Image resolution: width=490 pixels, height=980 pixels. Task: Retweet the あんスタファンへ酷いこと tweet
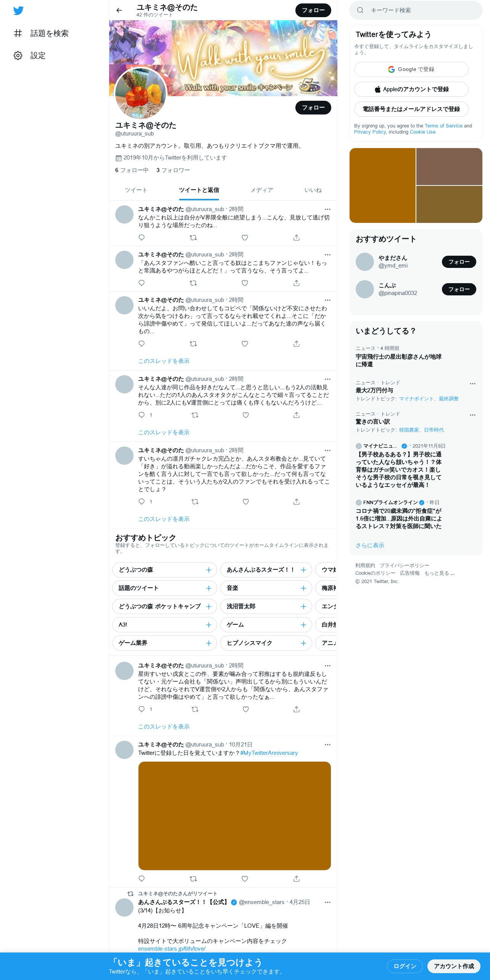193,283
